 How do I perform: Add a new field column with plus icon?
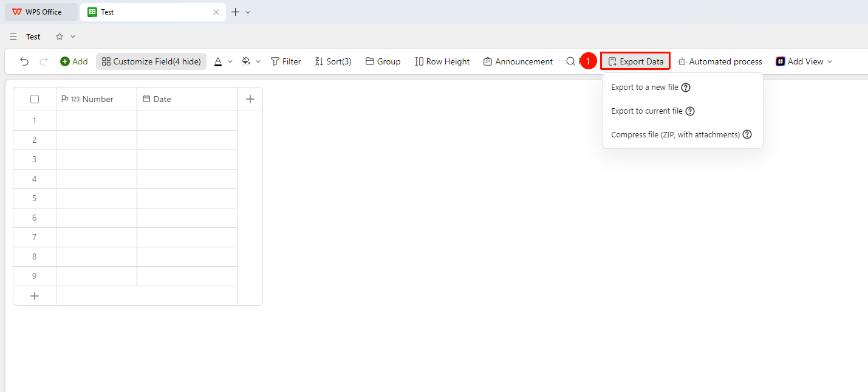pyautogui.click(x=250, y=99)
